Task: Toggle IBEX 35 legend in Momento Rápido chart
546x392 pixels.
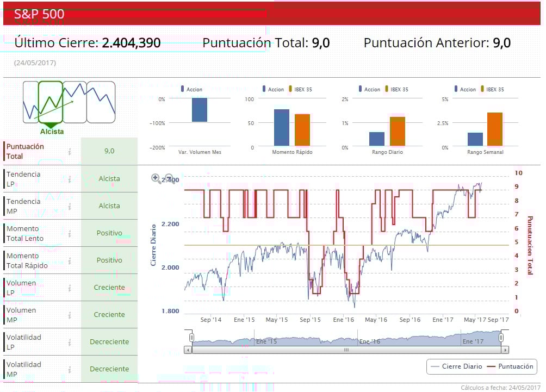Action: coord(300,89)
